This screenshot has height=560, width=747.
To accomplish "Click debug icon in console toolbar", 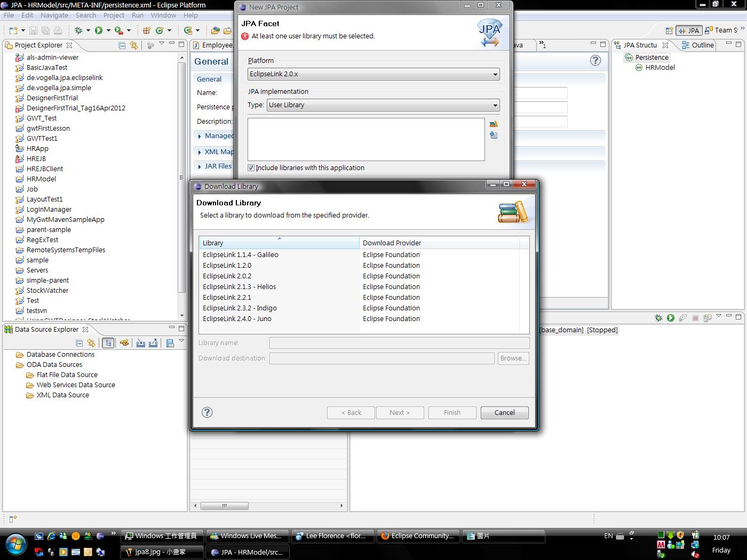I will pos(658,318).
